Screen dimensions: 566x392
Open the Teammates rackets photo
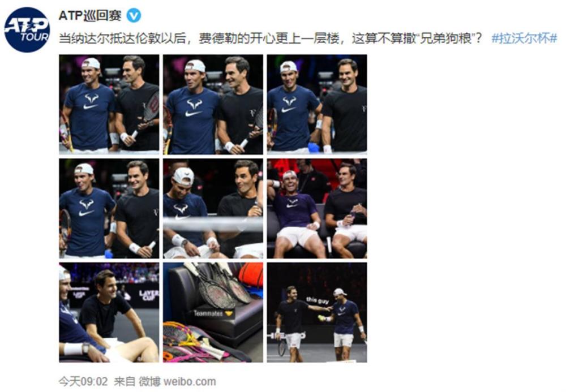point(213,312)
